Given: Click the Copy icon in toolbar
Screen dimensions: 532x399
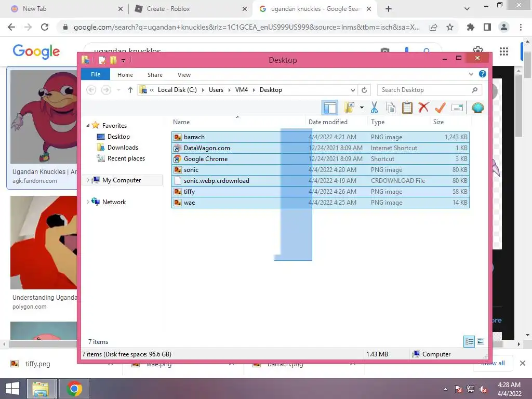Looking at the screenshot, I should pos(391,108).
